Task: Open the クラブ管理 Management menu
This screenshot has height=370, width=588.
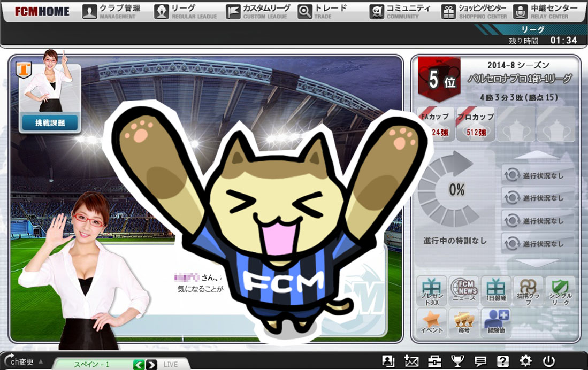Action: (x=111, y=12)
